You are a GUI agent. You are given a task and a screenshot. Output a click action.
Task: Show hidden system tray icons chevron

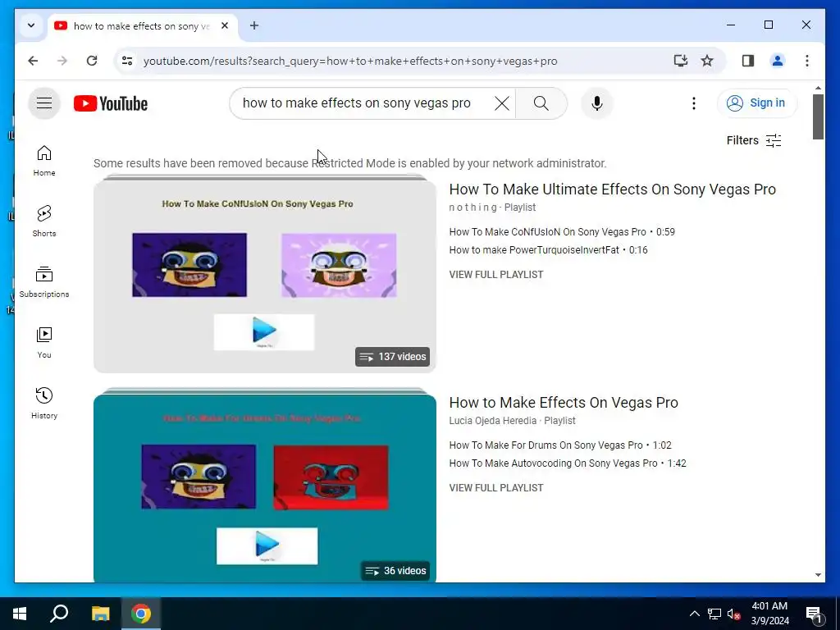pyautogui.click(x=694, y=614)
